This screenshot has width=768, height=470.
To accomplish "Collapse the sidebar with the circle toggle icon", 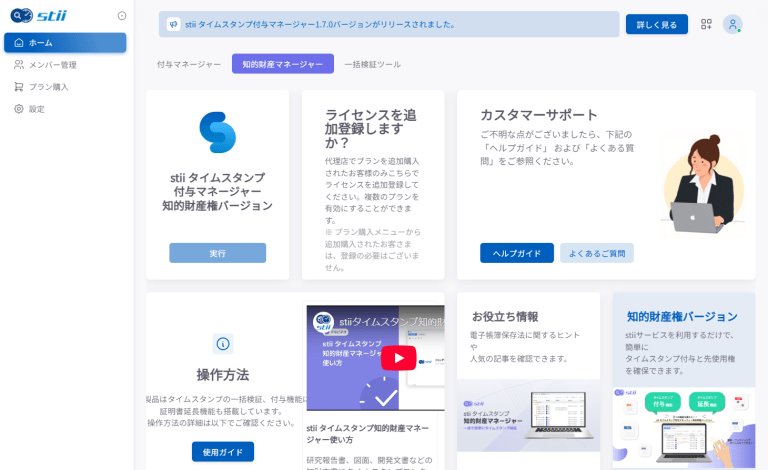I will (x=122, y=16).
